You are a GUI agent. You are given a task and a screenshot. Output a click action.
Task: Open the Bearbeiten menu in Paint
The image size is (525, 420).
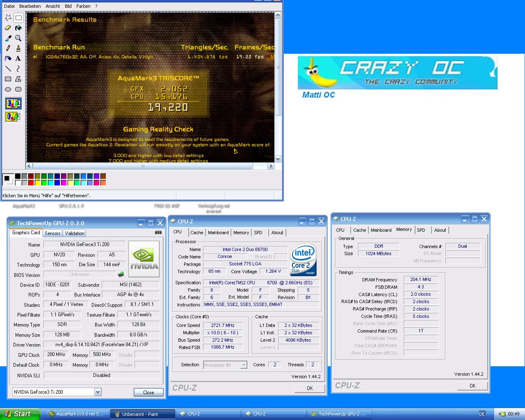tap(30, 6)
